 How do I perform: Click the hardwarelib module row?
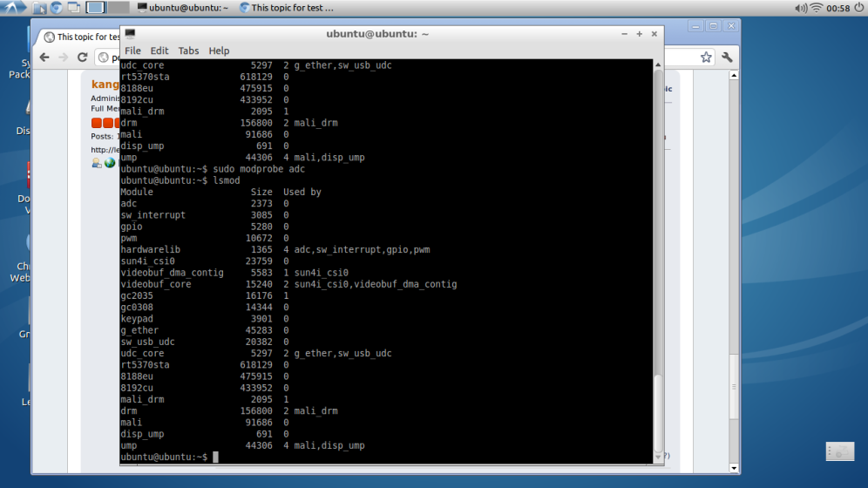(275, 249)
